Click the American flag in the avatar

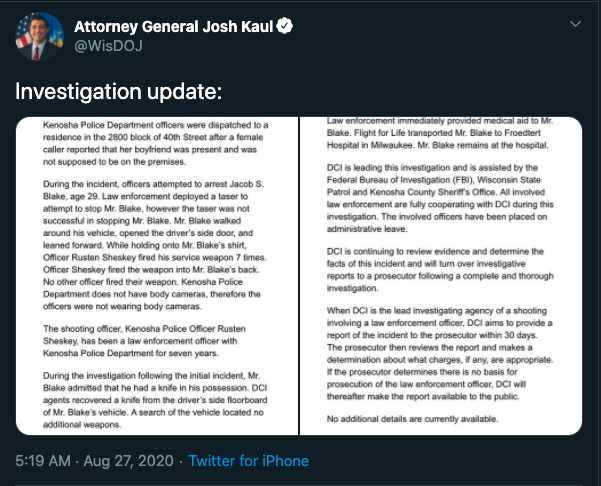(23, 33)
